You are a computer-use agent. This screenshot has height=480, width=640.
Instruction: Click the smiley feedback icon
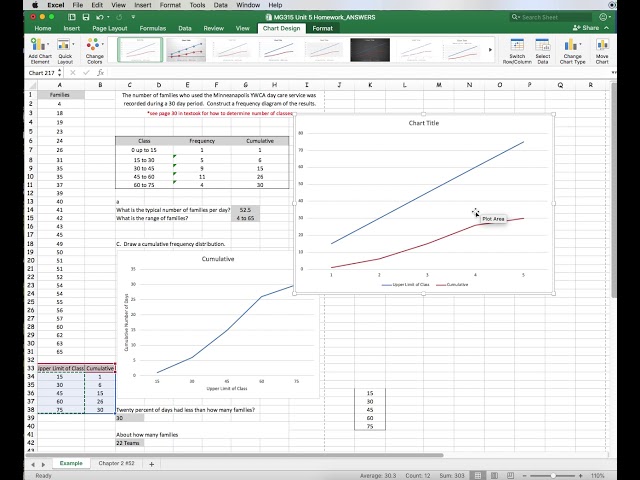pyautogui.click(x=603, y=17)
